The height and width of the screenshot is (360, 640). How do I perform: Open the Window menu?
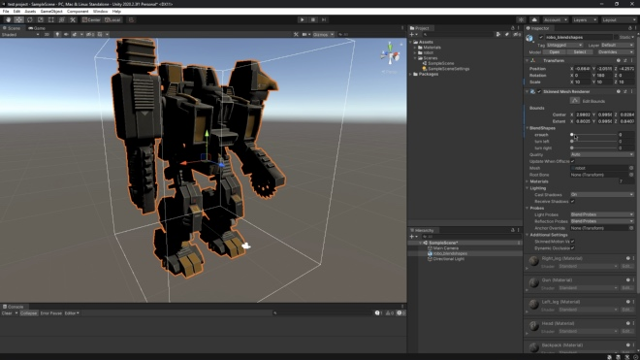pyautogui.click(x=100, y=11)
